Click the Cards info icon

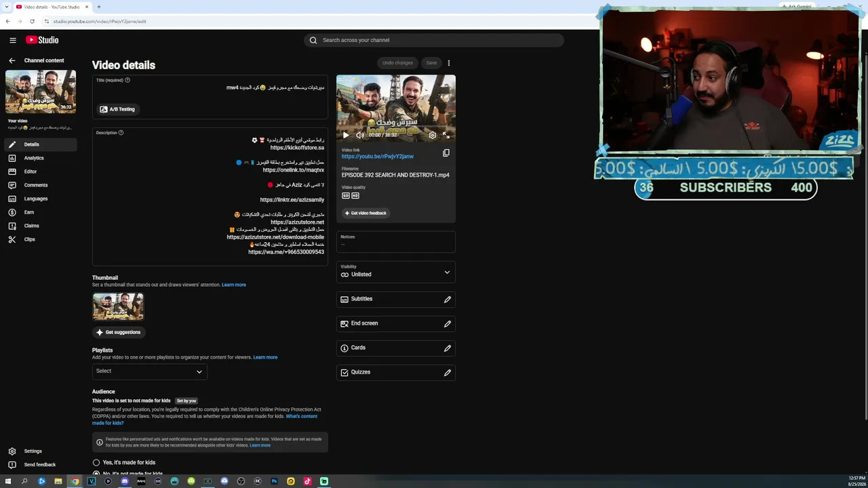pyautogui.click(x=344, y=348)
